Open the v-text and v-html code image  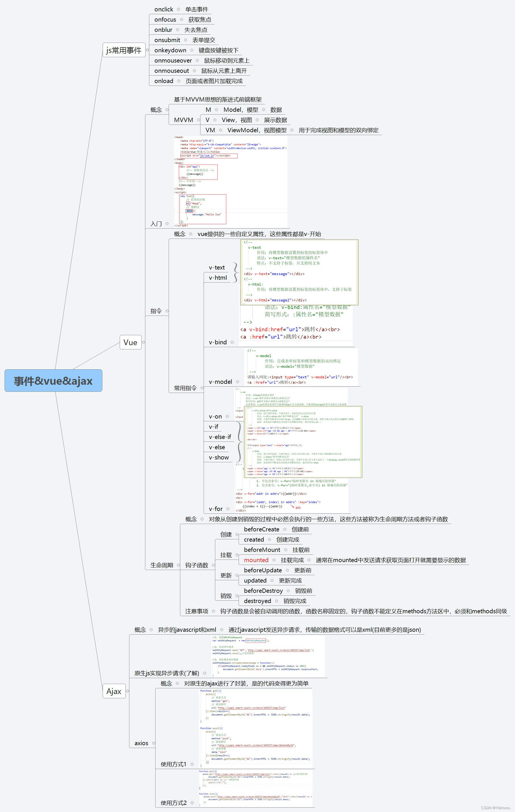(x=299, y=272)
